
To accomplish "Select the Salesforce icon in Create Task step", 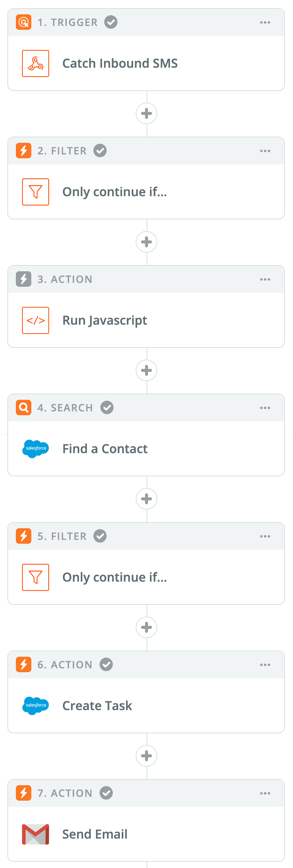I will click(x=36, y=705).
